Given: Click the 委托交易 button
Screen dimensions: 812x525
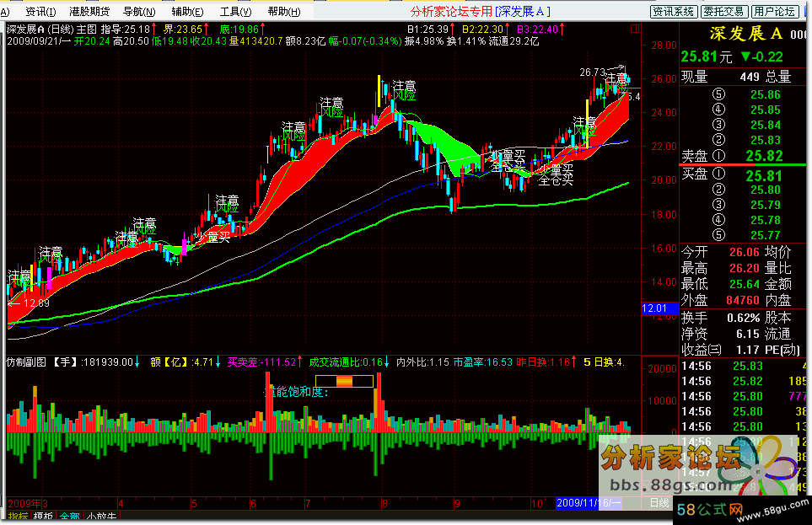Looking at the screenshot, I should click(723, 12).
